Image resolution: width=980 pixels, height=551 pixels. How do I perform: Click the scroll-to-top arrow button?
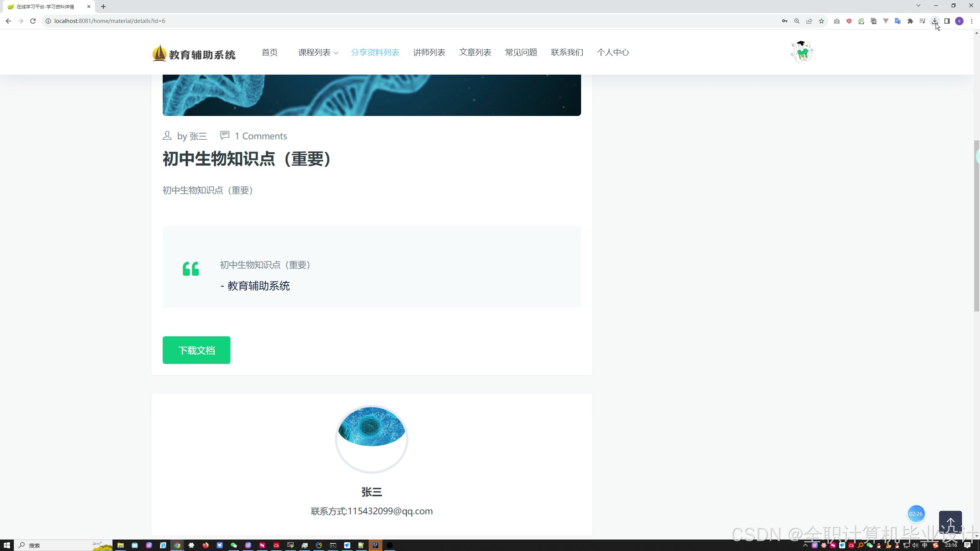pyautogui.click(x=950, y=523)
